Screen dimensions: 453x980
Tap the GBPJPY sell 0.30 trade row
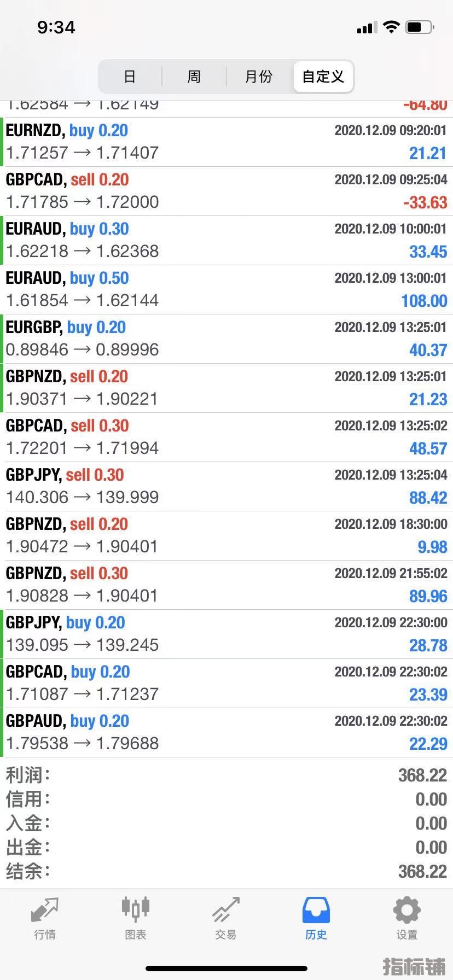tap(226, 487)
